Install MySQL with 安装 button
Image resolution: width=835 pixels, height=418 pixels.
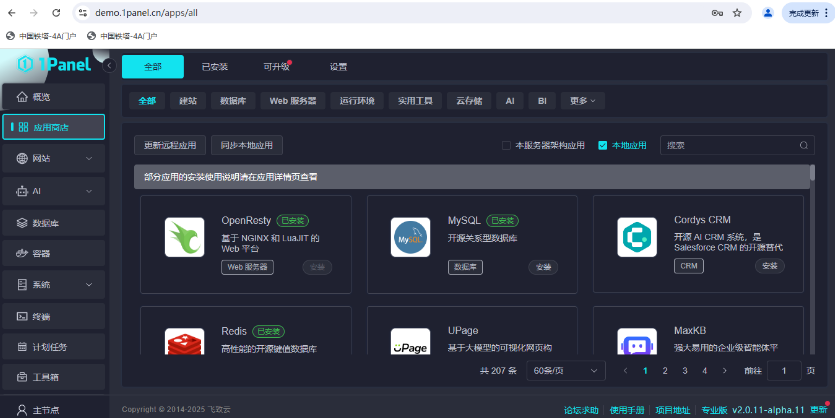click(543, 267)
